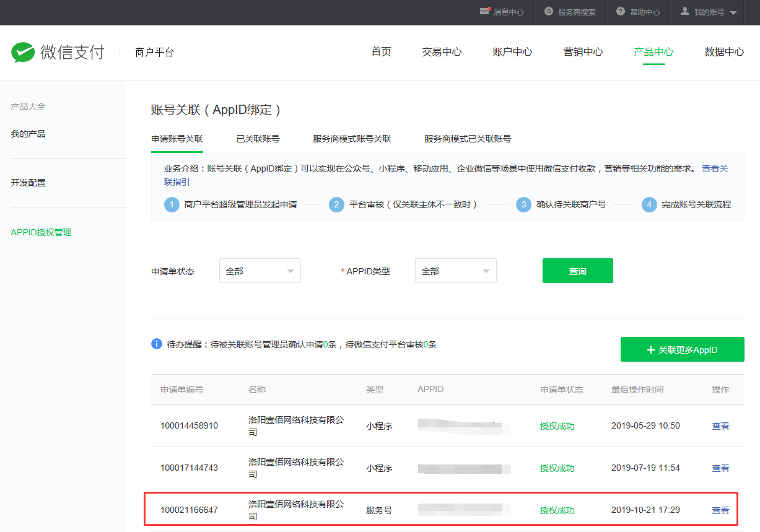Viewport: 760px width, 532px height.
Task: Click the step 4 circle 完成账号关联流程
Action: tap(649, 204)
